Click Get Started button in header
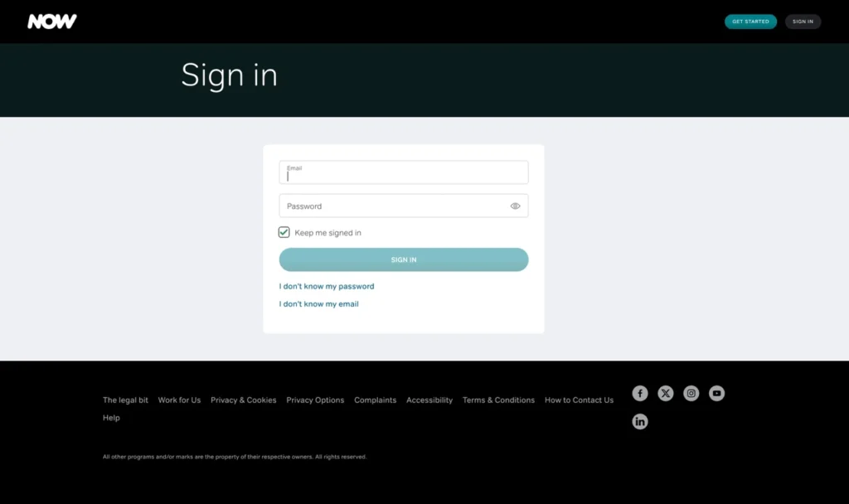This screenshot has height=504, width=849. (750, 22)
